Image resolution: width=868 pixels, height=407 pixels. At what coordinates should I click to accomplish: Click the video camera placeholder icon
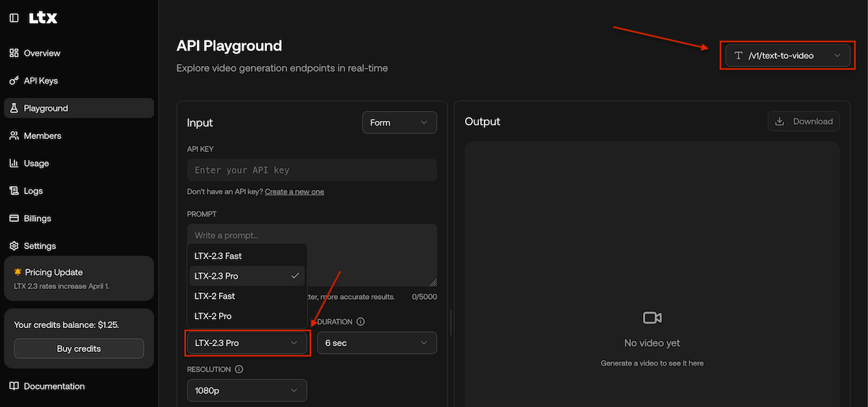(x=652, y=318)
